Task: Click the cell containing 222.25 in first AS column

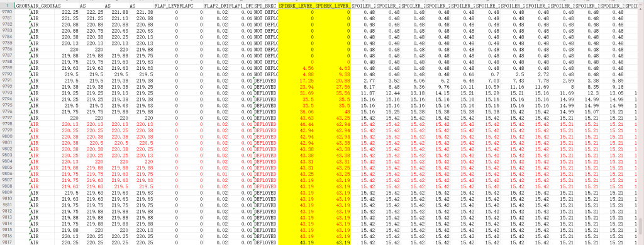Action: pos(67,12)
